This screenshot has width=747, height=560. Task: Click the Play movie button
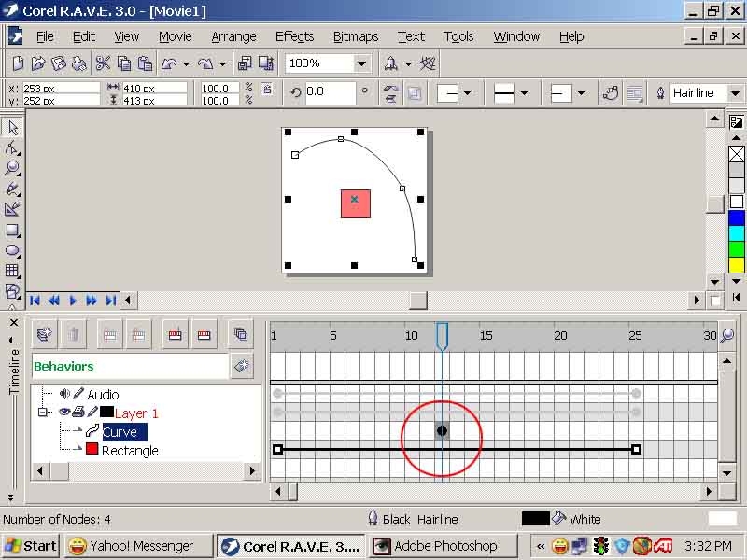coord(73,301)
